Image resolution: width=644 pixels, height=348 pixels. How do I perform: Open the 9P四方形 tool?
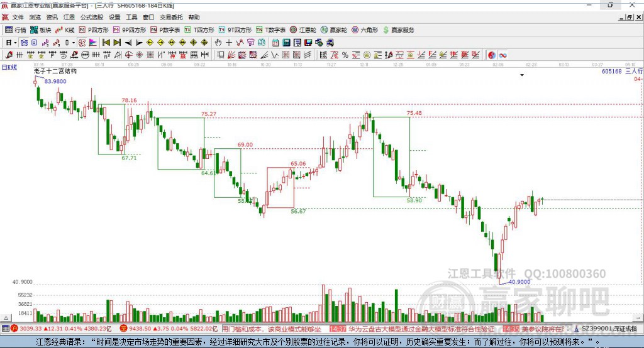pos(129,30)
